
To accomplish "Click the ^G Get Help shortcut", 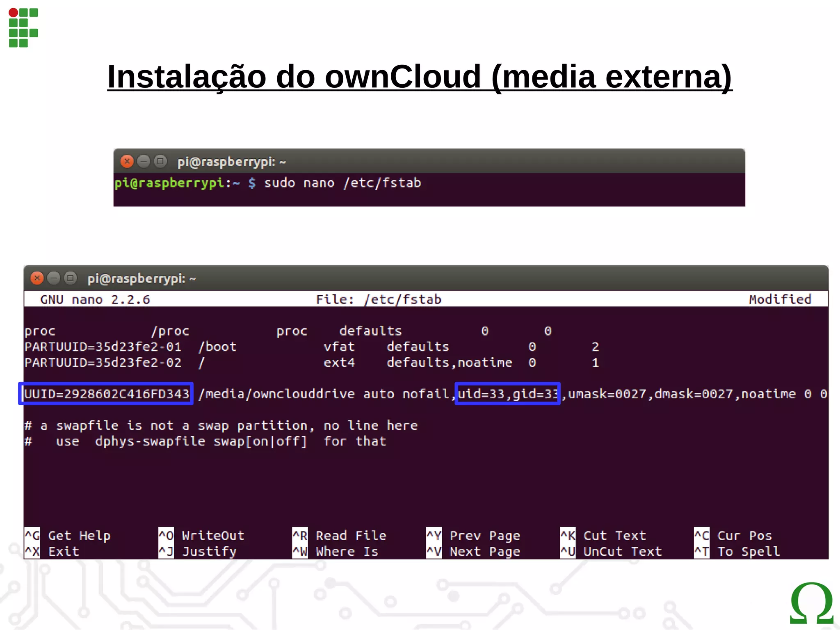I will (68, 536).
